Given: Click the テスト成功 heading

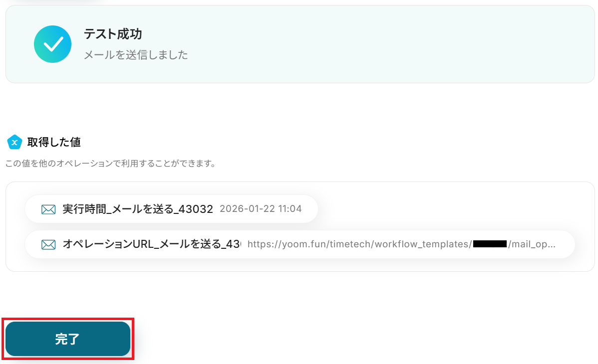Looking at the screenshot, I should coord(113,34).
